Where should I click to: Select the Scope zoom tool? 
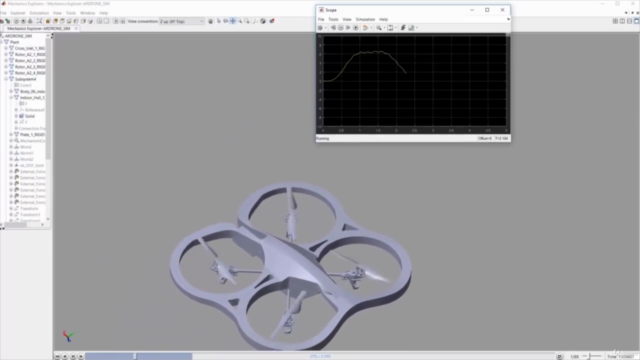point(379,28)
